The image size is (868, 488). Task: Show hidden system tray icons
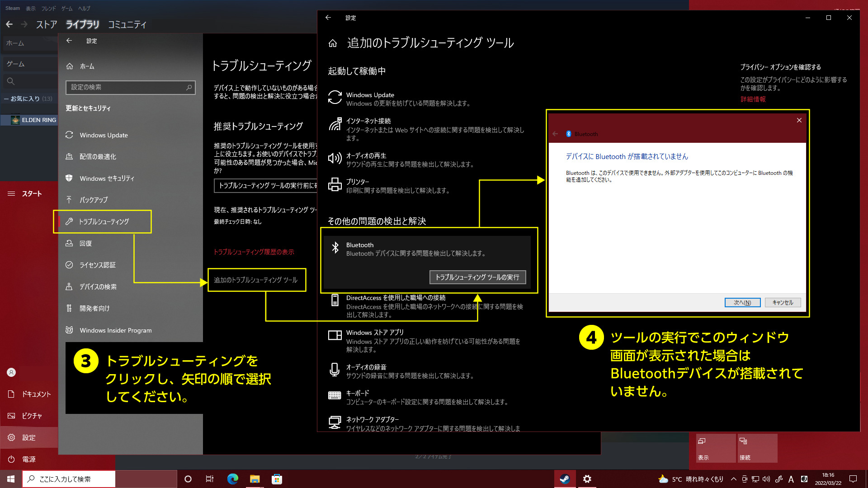pos(733,479)
